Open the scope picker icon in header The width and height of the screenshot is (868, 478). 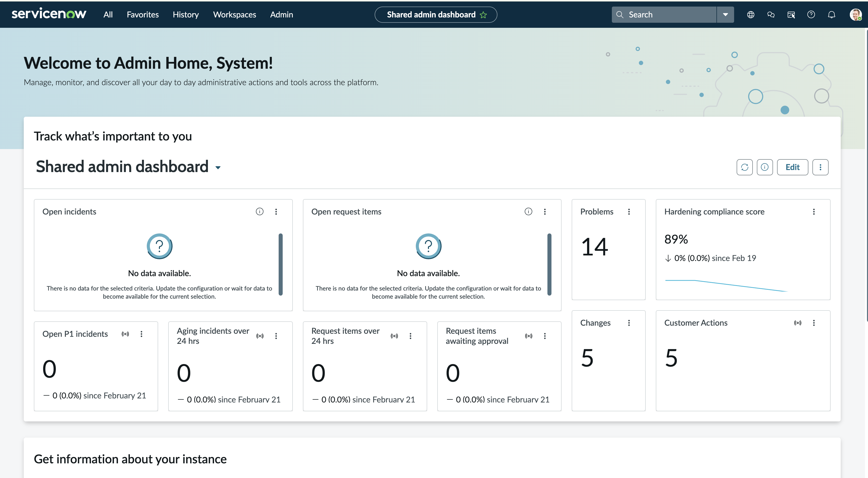pyautogui.click(x=791, y=14)
